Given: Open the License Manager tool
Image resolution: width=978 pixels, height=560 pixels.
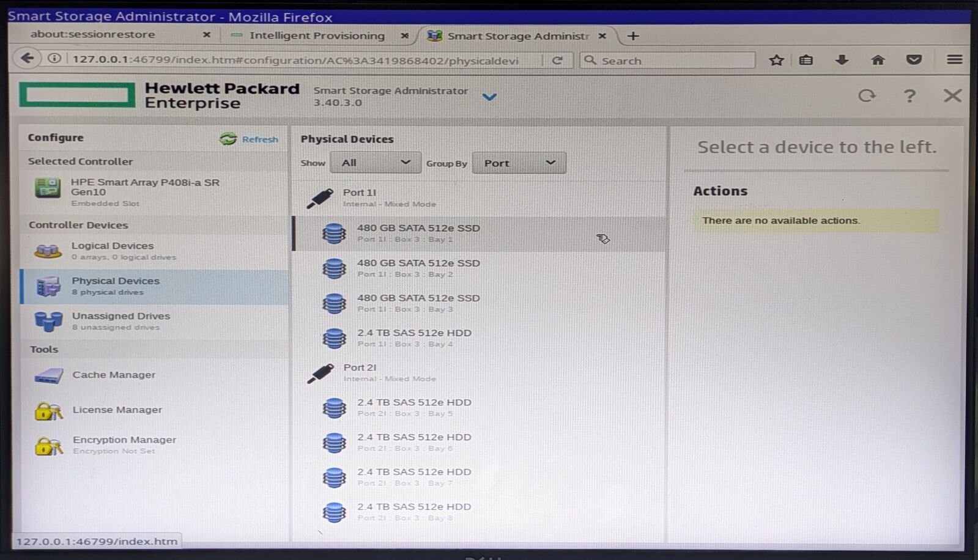Looking at the screenshot, I should pyautogui.click(x=117, y=410).
